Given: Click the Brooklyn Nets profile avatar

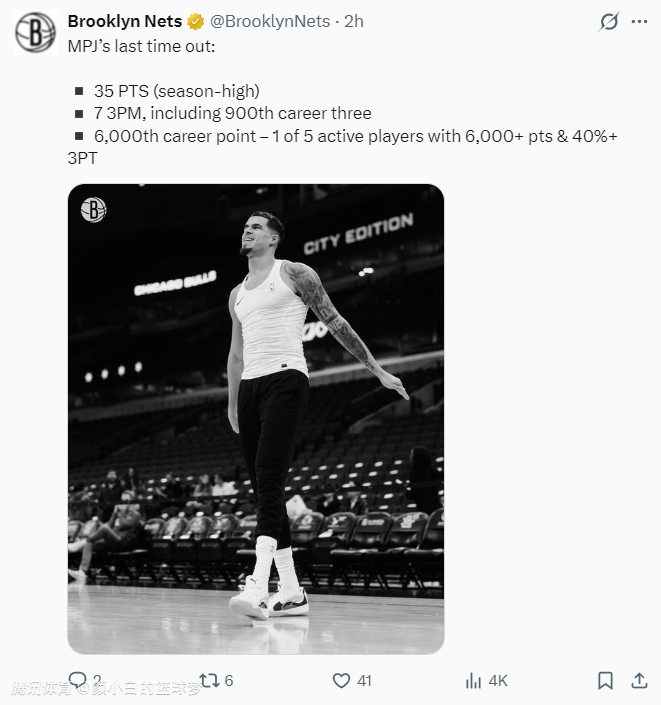Looking at the screenshot, I should click(35, 32).
